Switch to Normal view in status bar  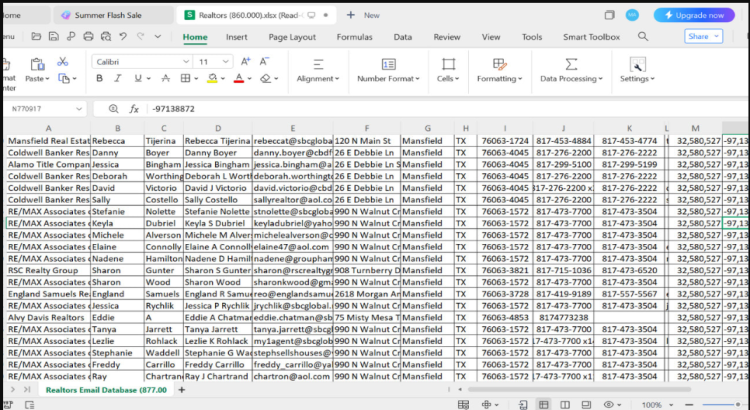pos(543,405)
